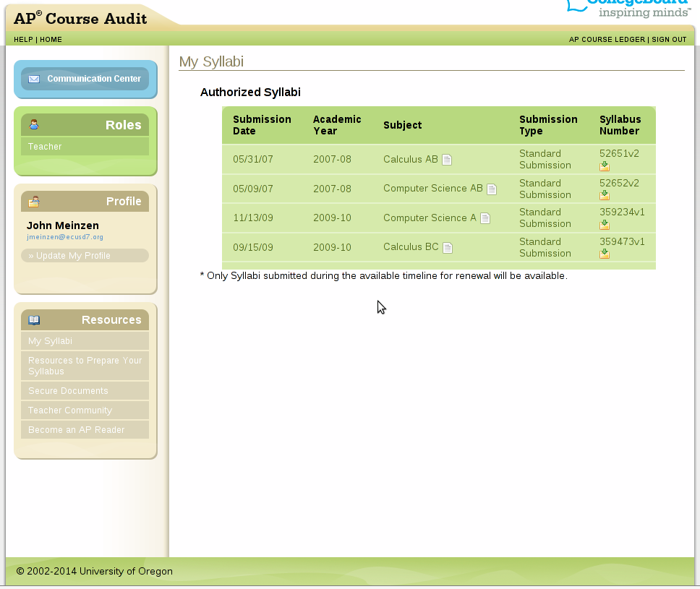
Task: Visit the Teacher Community link
Action: 70,410
